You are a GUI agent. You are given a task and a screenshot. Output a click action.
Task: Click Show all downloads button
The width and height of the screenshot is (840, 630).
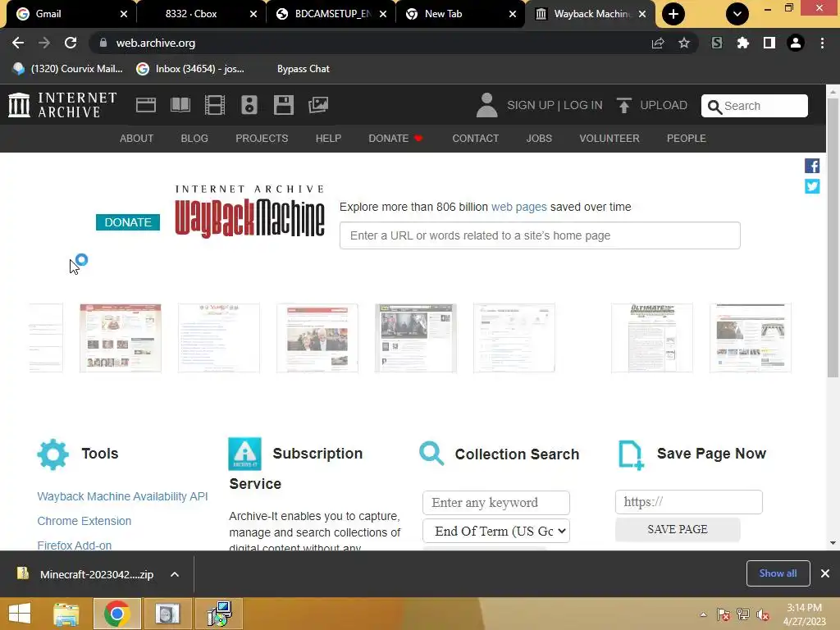[x=778, y=573]
